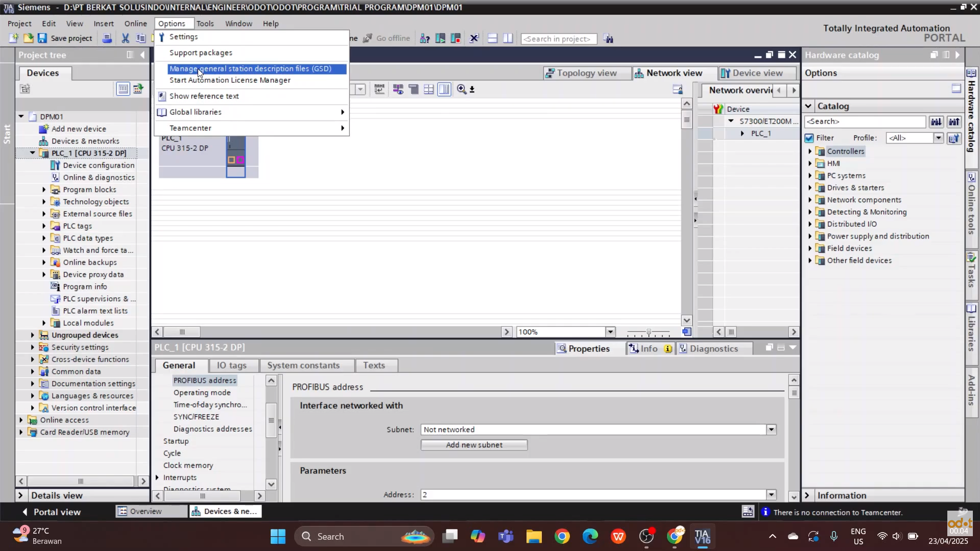The height and width of the screenshot is (551, 980).
Task: Click the Cut scissors icon
Action: (125, 38)
